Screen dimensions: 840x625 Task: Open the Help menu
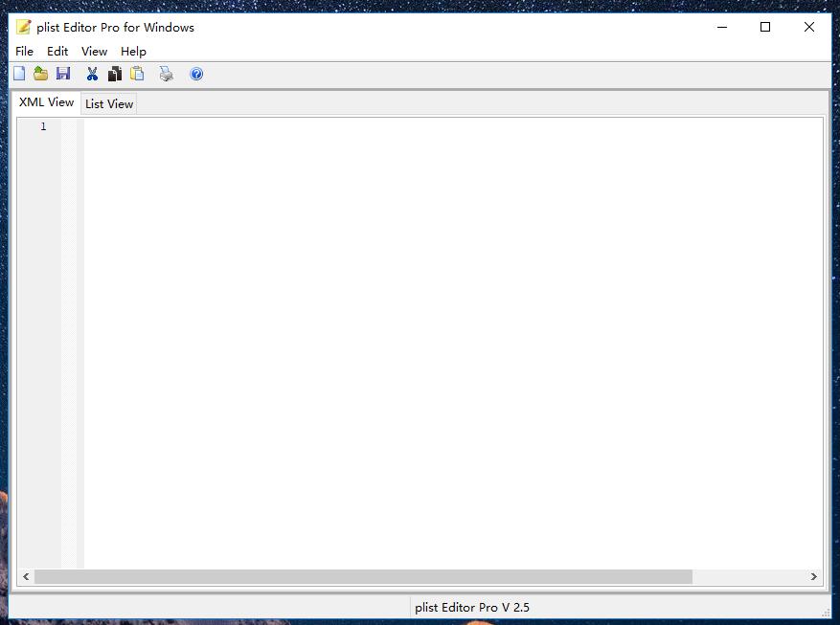[x=133, y=51]
